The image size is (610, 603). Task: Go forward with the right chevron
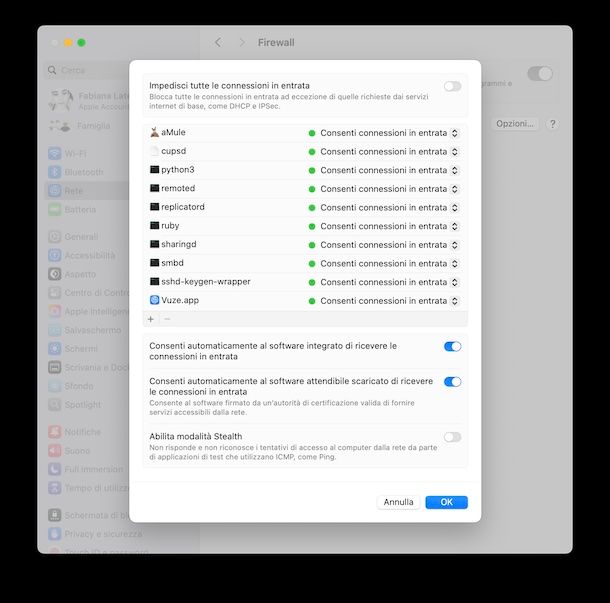coord(242,42)
